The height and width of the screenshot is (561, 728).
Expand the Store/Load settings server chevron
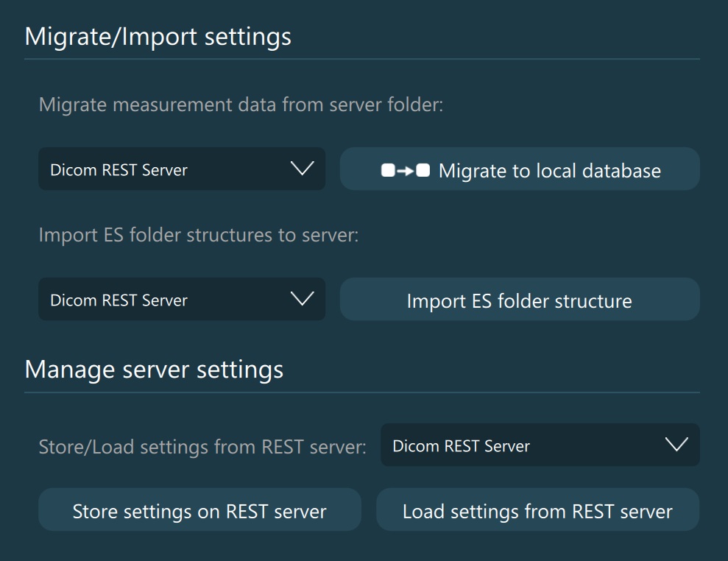pyautogui.click(x=676, y=445)
